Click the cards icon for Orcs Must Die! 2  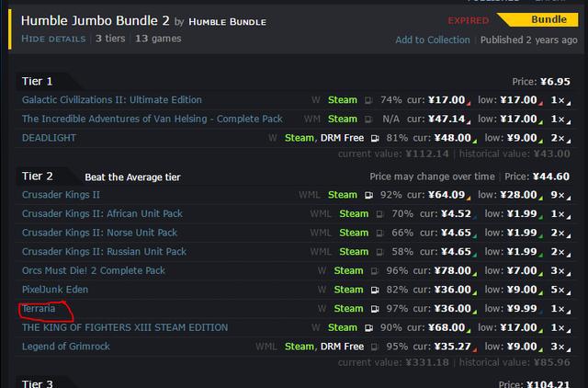(x=374, y=271)
